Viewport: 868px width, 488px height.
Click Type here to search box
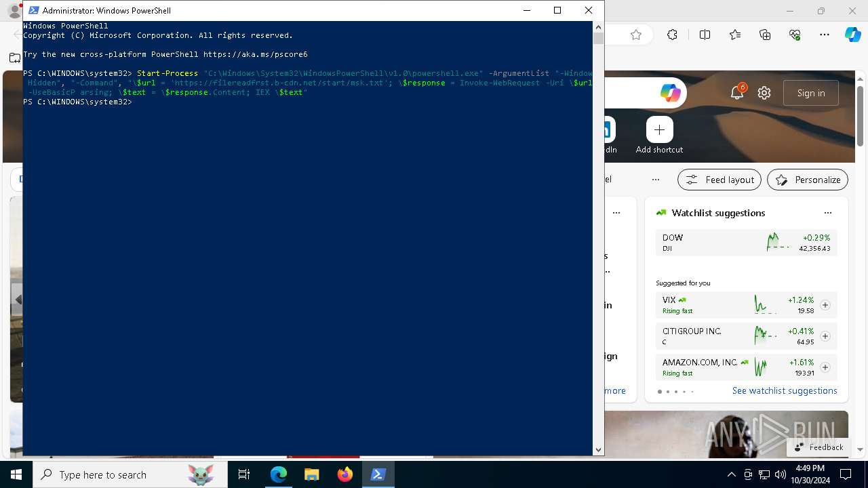click(x=130, y=474)
